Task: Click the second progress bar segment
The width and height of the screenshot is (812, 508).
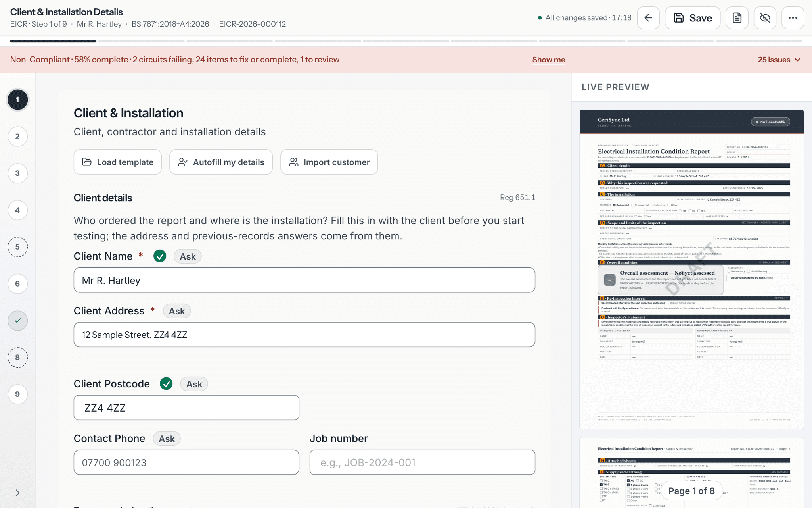Action: tap(142, 41)
